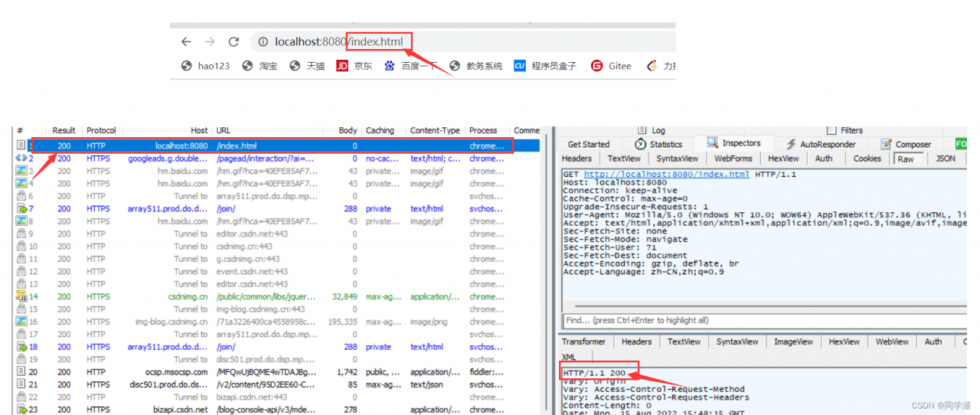Click session 2 bidirectional arrows icon
The height and width of the screenshot is (415, 980).
pyautogui.click(x=21, y=158)
